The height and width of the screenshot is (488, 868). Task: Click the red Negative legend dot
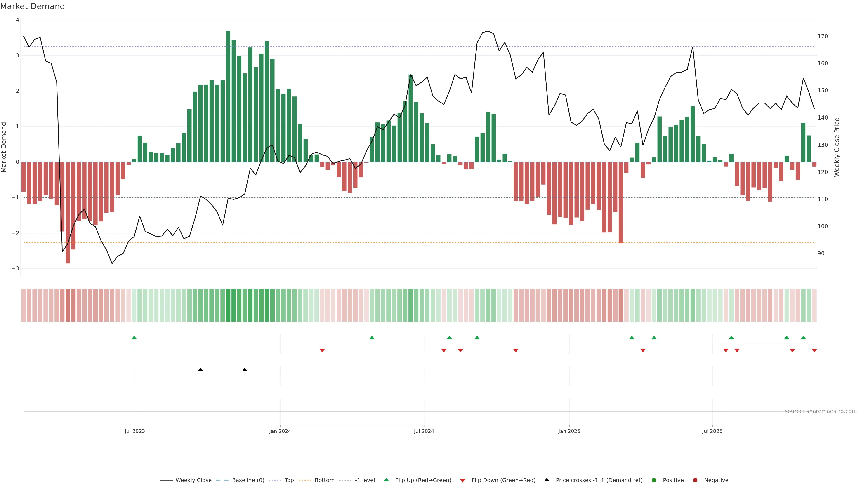coord(695,480)
